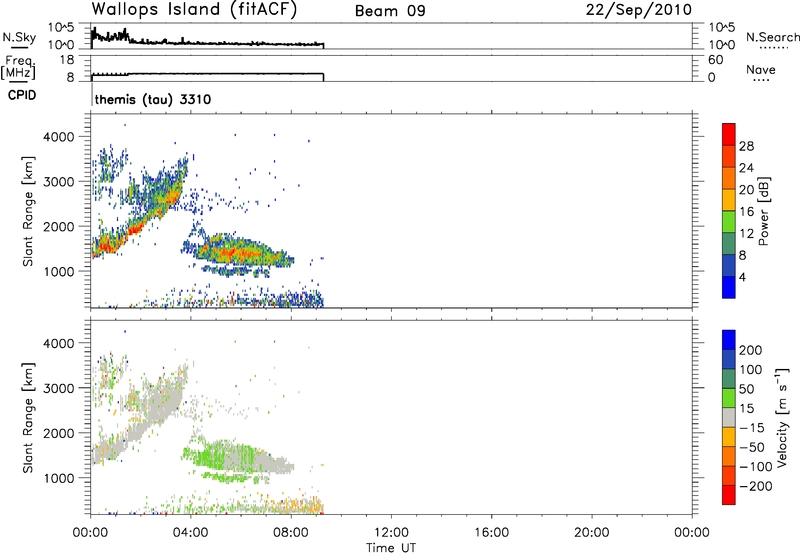This screenshot has width=800, height=554.
Task: Click the '-15' Velocity colorbar label
Action: point(751,428)
